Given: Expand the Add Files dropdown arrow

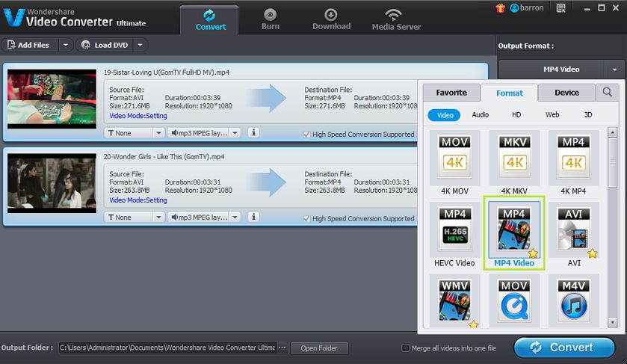Looking at the screenshot, I should 66,45.
